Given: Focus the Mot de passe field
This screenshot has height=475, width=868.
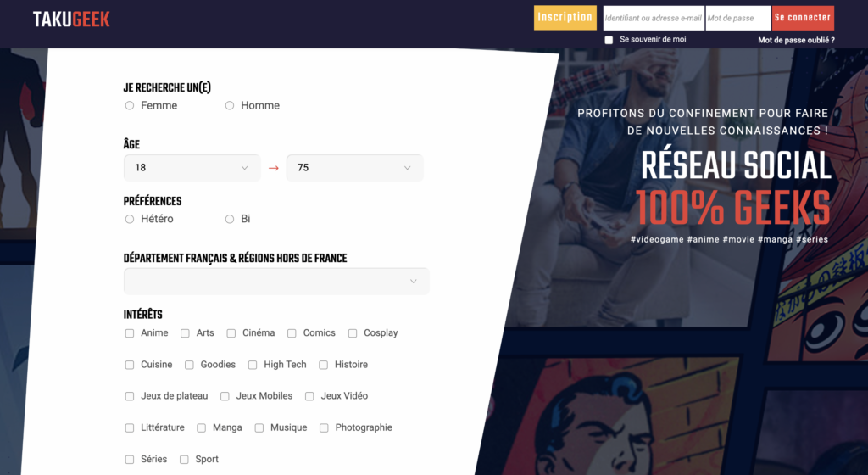Looking at the screenshot, I should [738, 18].
